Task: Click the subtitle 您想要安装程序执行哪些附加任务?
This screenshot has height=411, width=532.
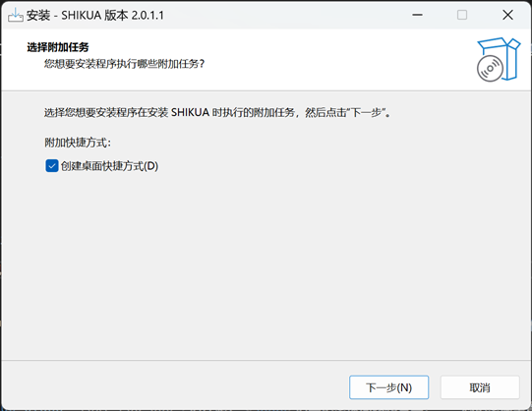Action: (x=125, y=63)
